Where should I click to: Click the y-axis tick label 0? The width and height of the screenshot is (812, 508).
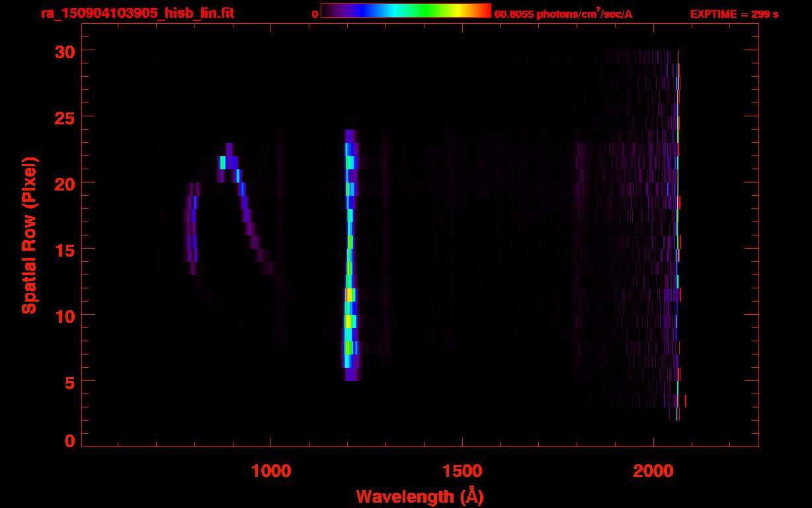(x=69, y=441)
